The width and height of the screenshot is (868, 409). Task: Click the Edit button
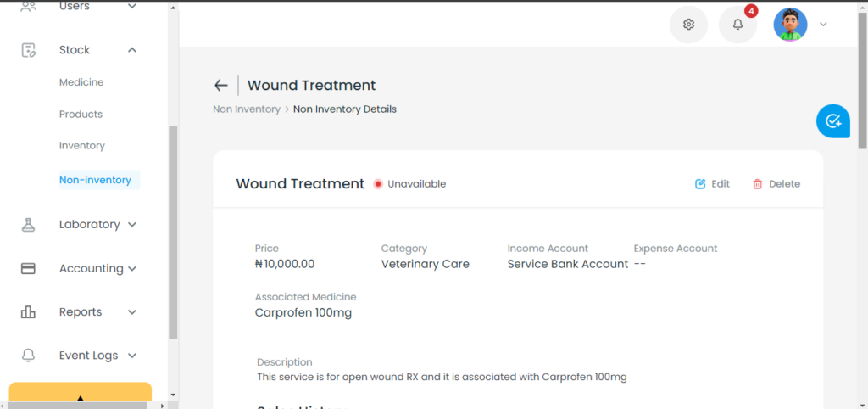(712, 184)
